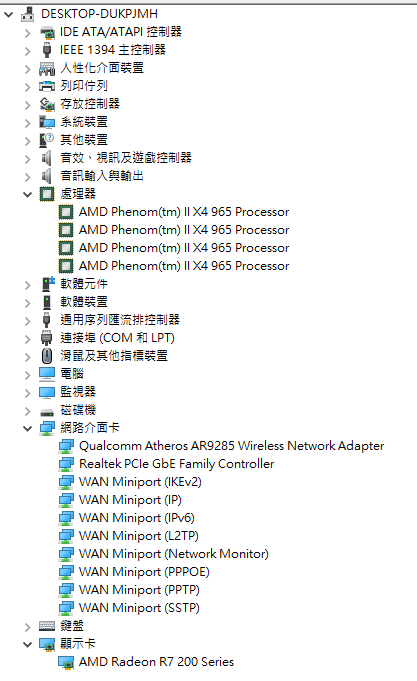Click the keyboard icon next to 鍵盤
417x681 pixels.
[47, 626]
